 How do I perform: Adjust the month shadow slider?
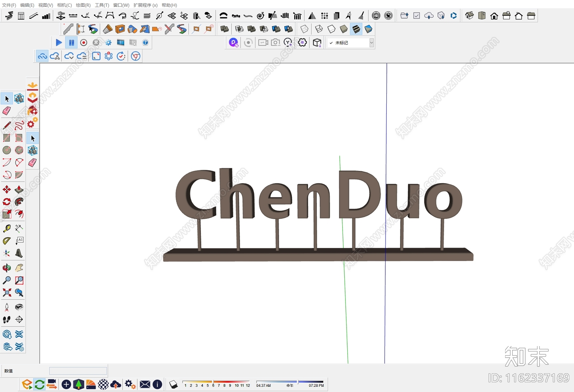216,382
